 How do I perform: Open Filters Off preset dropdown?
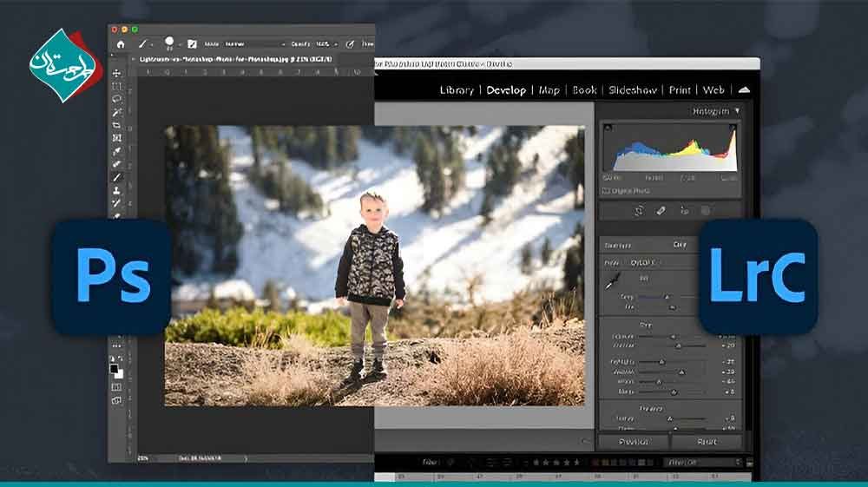pyautogui.click(x=703, y=462)
